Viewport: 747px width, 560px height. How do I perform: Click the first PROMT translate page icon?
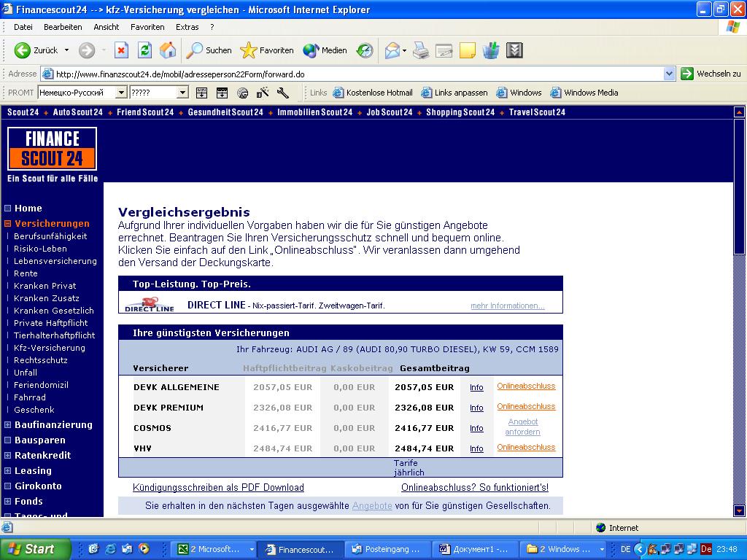[201, 93]
